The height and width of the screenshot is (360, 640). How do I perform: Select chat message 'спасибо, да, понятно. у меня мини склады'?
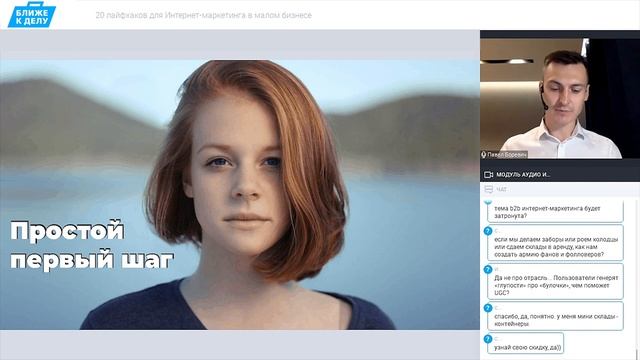click(x=555, y=316)
